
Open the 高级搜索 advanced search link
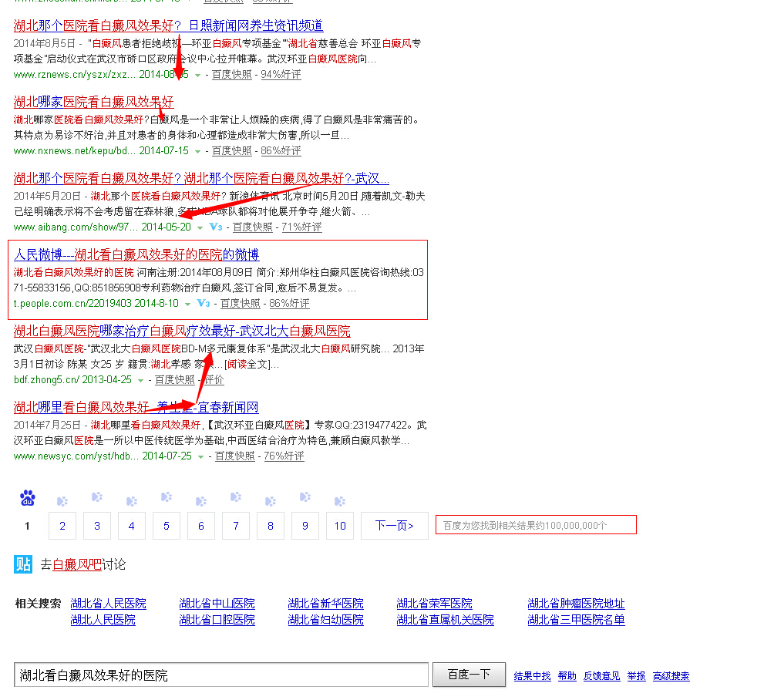pos(671,676)
